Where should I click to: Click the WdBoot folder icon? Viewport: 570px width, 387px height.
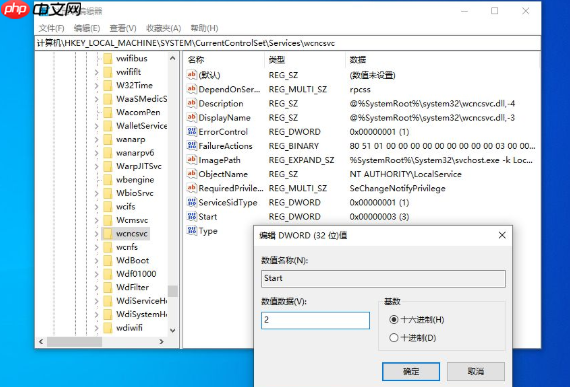tap(108, 260)
